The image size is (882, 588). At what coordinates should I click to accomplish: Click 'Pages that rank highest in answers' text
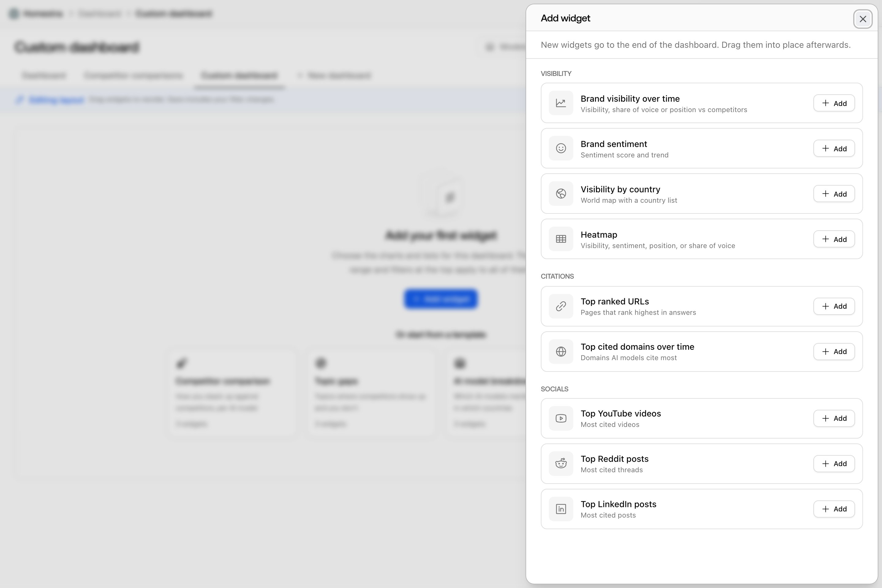(x=638, y=312)
